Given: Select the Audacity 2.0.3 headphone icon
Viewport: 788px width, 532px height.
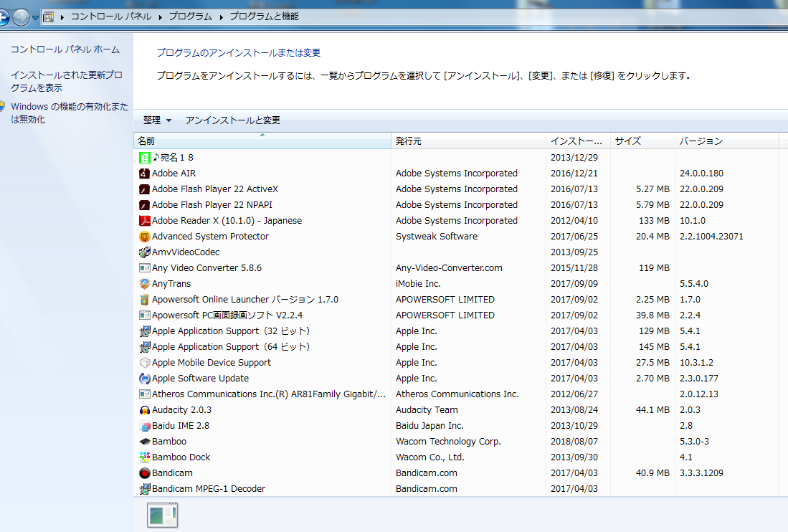Looking at the screenshot, I should point(144,410).
